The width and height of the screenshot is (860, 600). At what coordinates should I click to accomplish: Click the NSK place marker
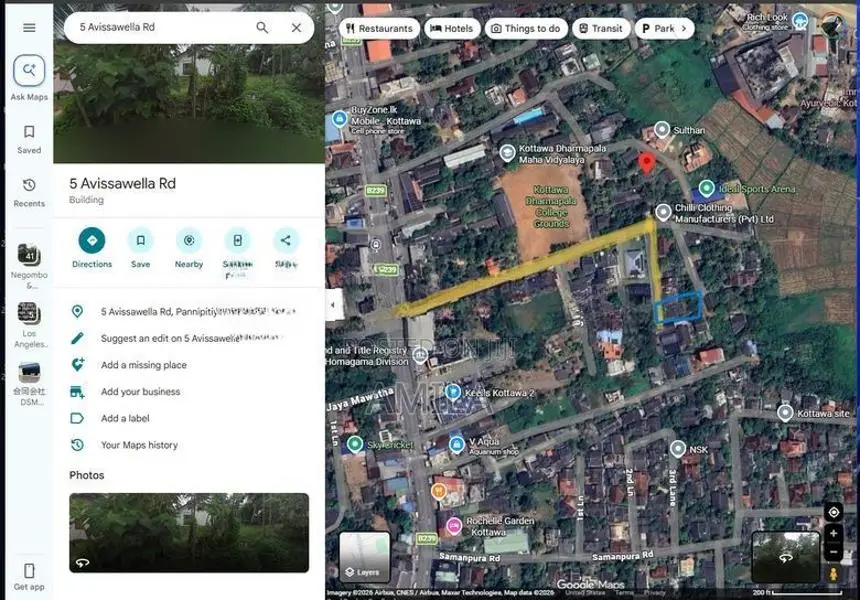coord(678,449)
